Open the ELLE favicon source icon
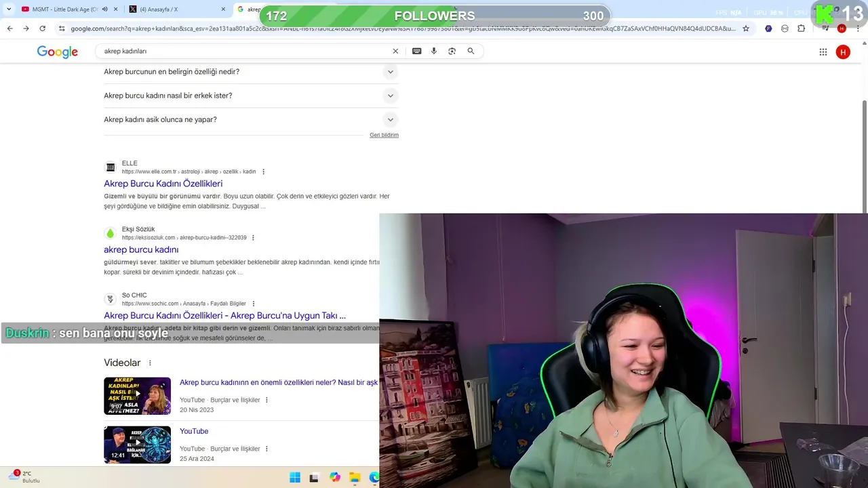This screenshot has height=488, width=868. pos(111,167)
